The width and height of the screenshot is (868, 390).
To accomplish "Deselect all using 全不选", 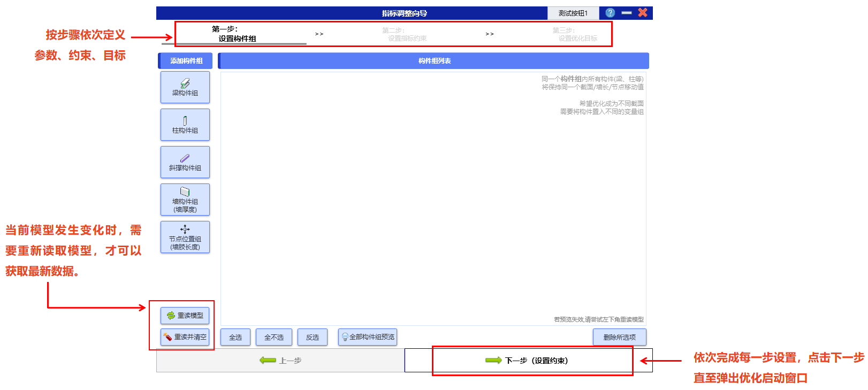I will point(274,337).
